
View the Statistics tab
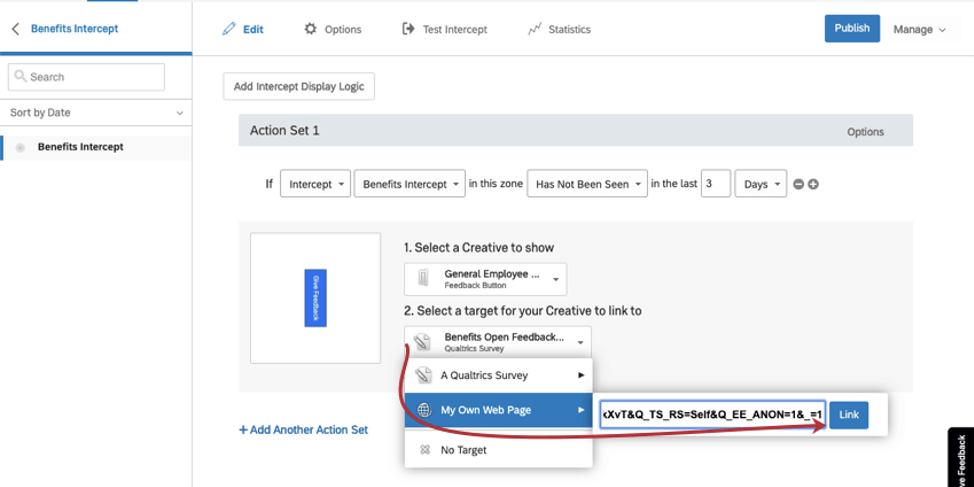pyautogui.click(x=559, y=29)
